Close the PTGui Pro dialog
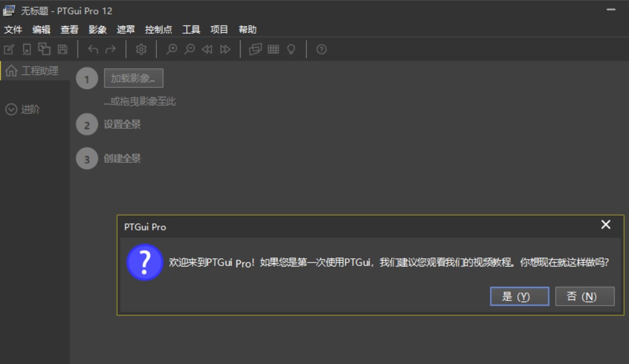629x364 pixels. point(606,224)
